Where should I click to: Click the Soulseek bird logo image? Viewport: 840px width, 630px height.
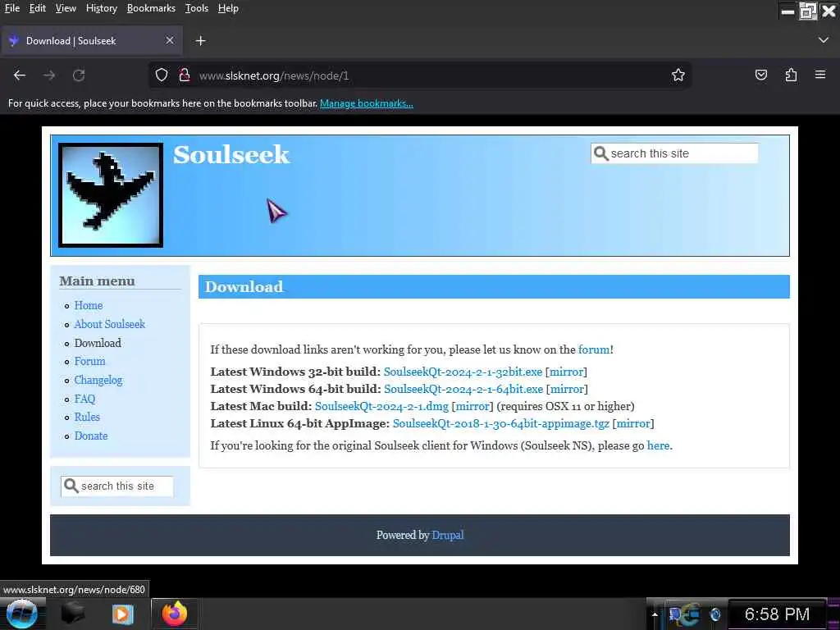point(111,195)
